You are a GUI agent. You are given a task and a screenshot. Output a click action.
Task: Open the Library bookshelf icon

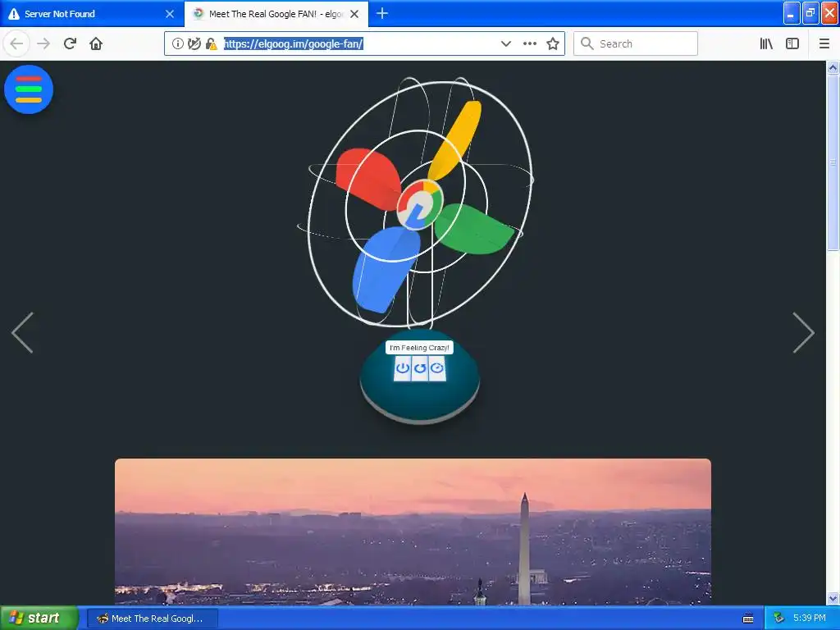(x=766, y=44)
